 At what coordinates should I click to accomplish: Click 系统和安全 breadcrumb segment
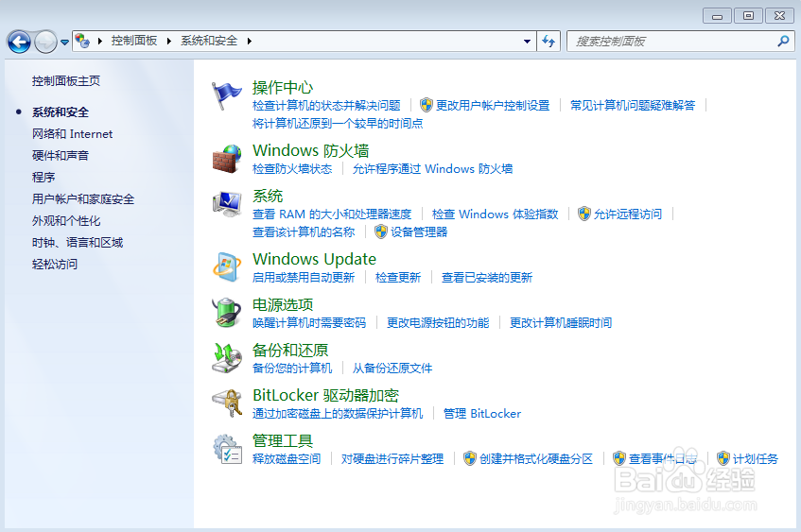tap(209, 41)
